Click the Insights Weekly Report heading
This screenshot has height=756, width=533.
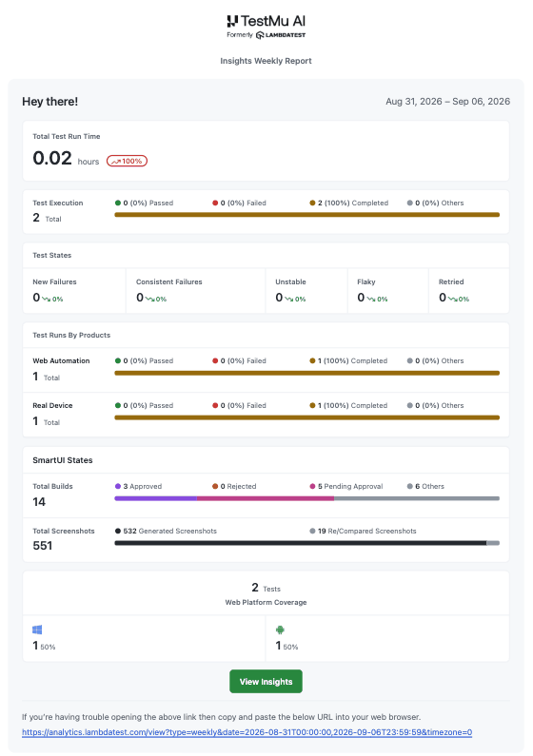(266, 61)
